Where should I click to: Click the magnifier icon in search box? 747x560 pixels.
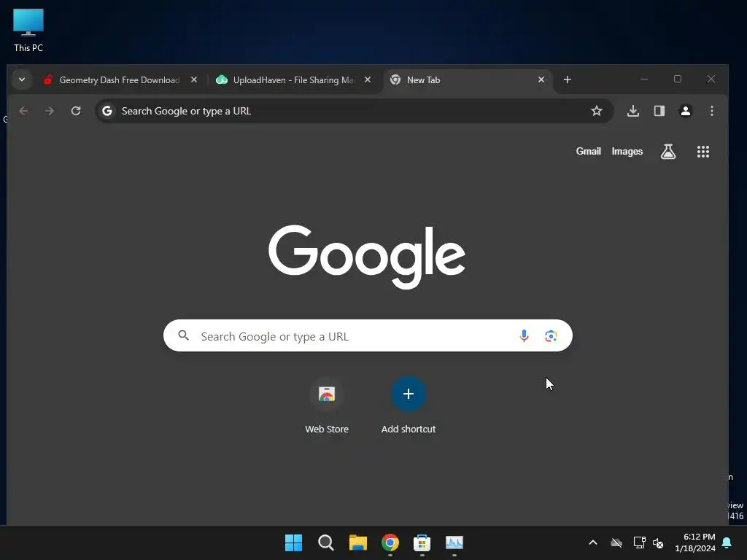[183, 335]
